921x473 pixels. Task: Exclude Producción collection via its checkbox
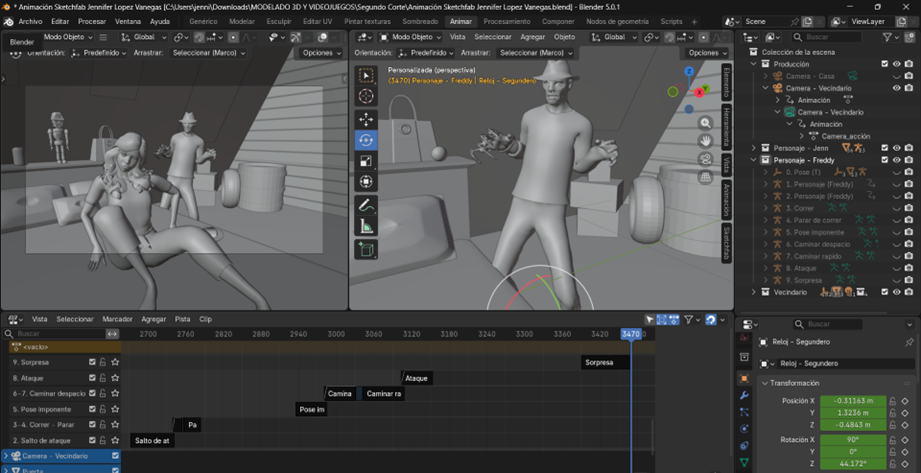884,64
